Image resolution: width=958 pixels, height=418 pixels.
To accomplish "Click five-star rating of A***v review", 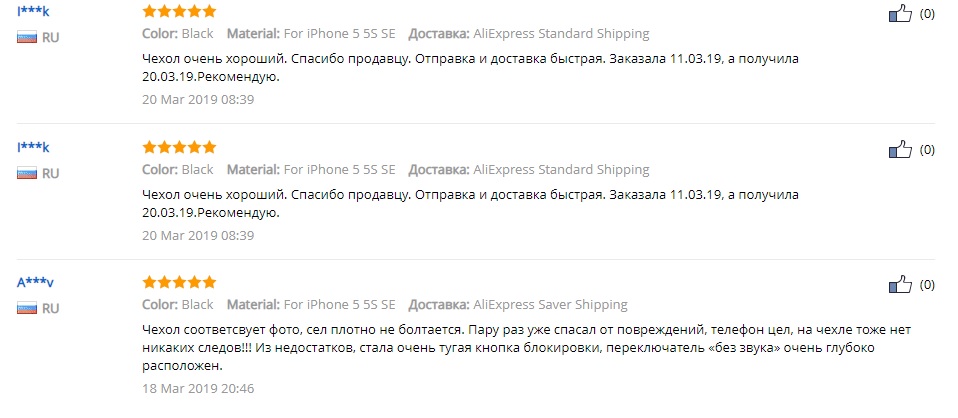I will point(179,282).
